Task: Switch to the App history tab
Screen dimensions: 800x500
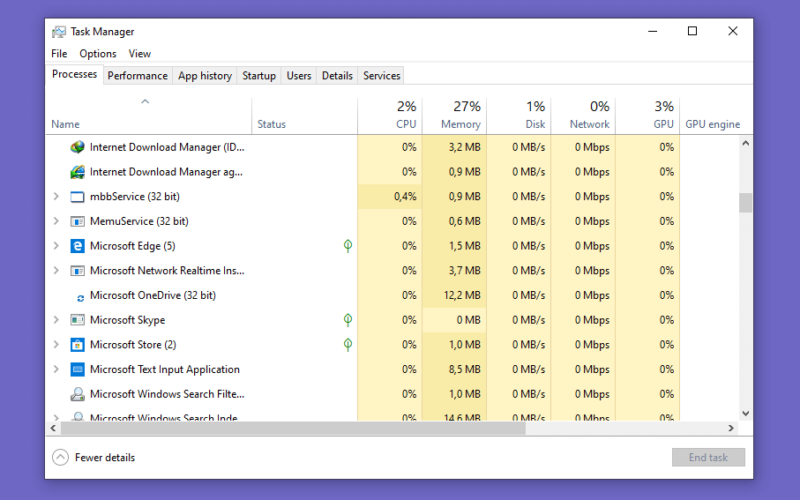Action: (205, 76)
